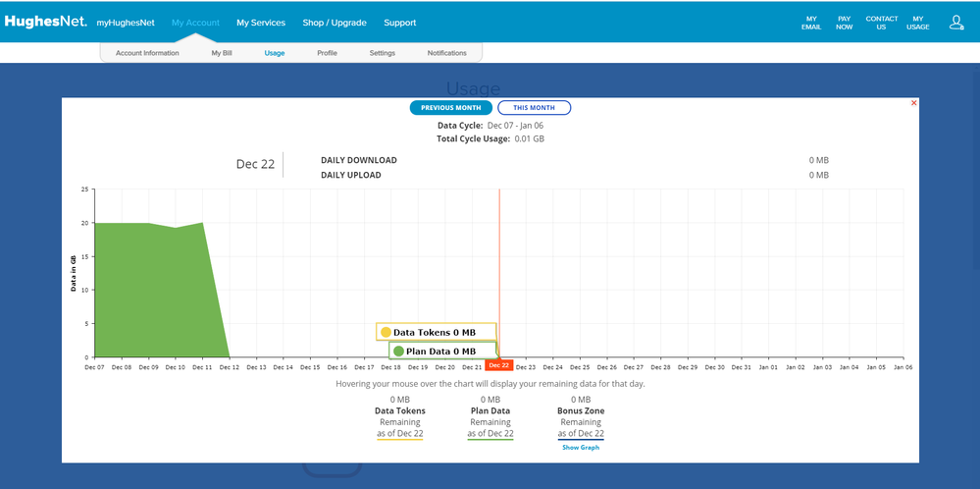
Task: Close the usage popup with red X
Action: click(914, 102)
